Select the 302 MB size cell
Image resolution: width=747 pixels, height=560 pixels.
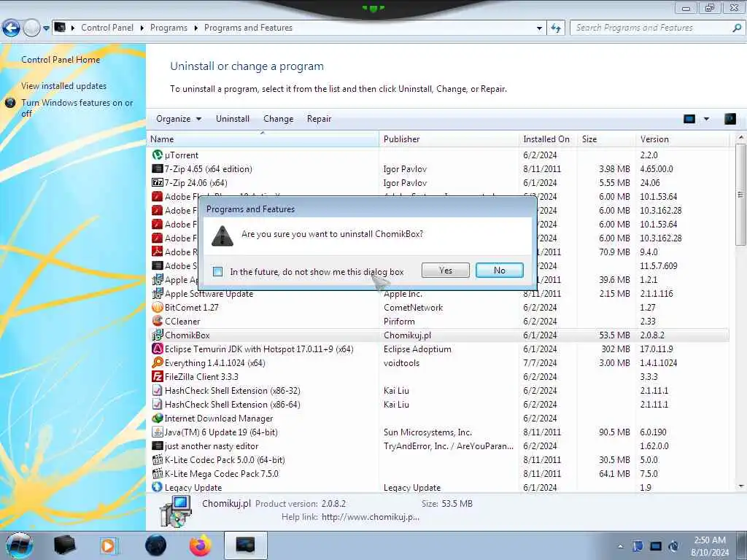click(x=616, y=349)
